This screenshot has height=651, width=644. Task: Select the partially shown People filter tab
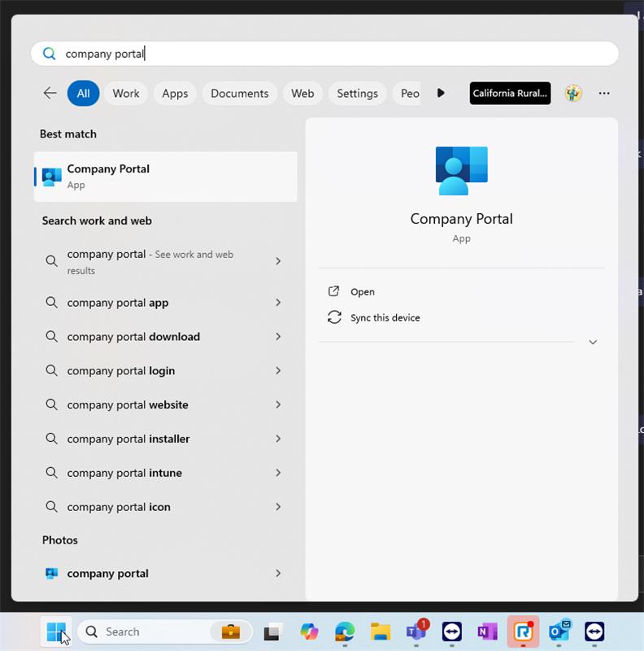(x=407, y=94)
